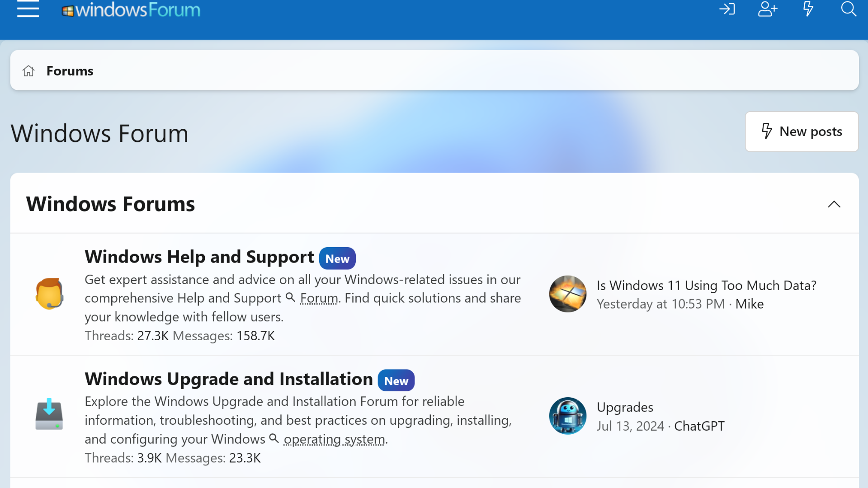This screenshot has width=868, height=488.
Task: Click Mike's username
Action: pos(749,304)
